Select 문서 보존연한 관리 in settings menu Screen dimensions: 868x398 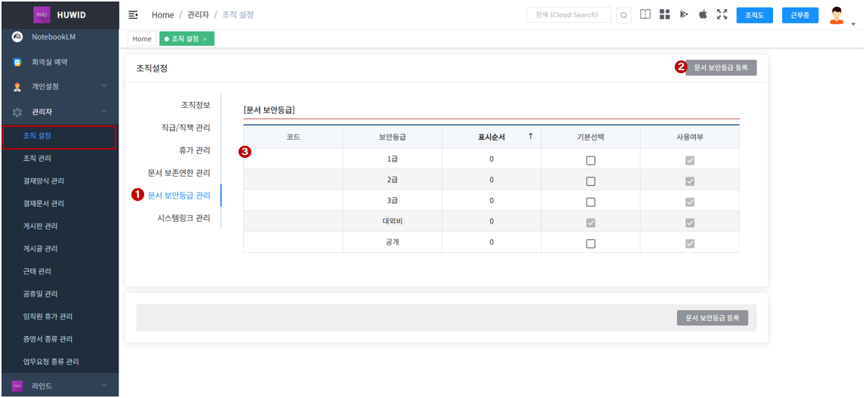179,173
